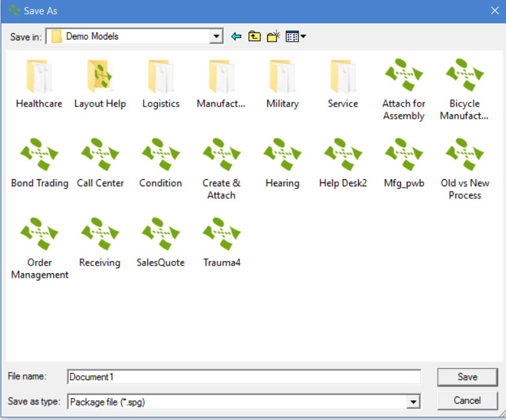Screen dimensions: 506x420
Task: Click the Cancel button
Action: click(467, 401)
